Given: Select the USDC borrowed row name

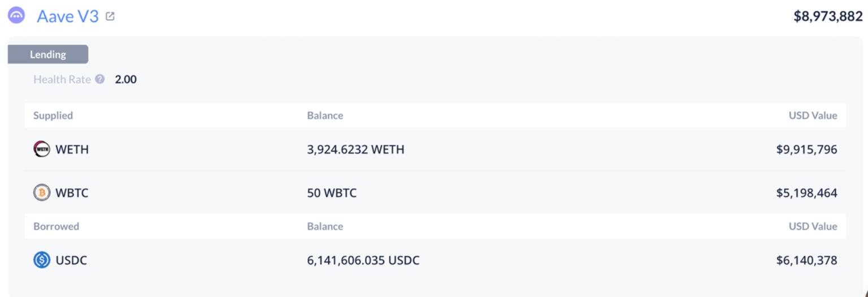Looking at the screenshot, I should 71,260.
